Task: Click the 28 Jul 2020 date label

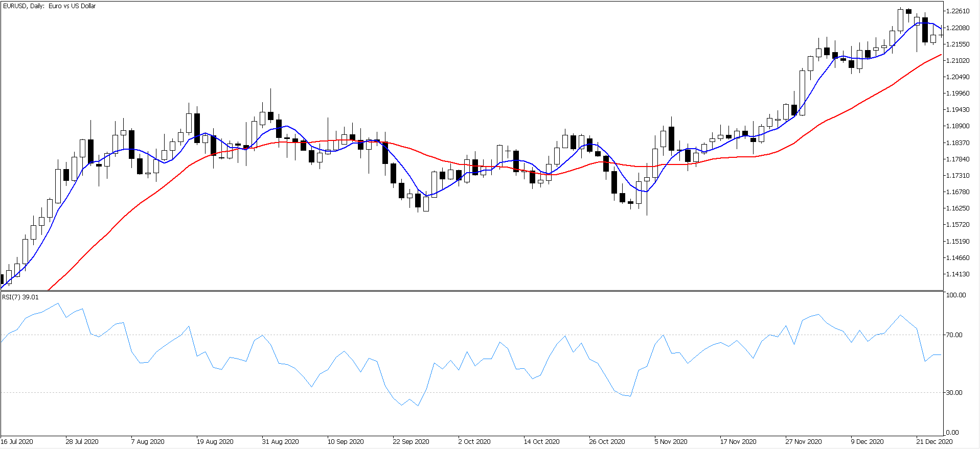Action: click(82, 441)
